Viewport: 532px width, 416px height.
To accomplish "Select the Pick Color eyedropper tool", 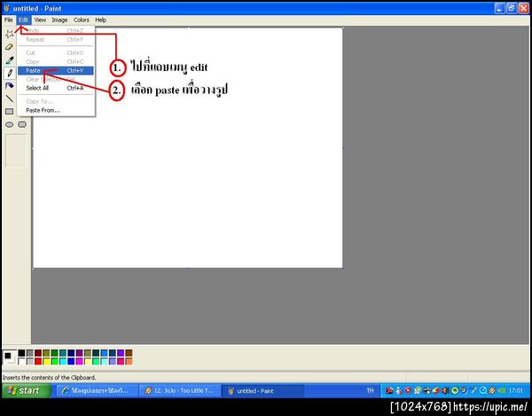I will (9, 60).
